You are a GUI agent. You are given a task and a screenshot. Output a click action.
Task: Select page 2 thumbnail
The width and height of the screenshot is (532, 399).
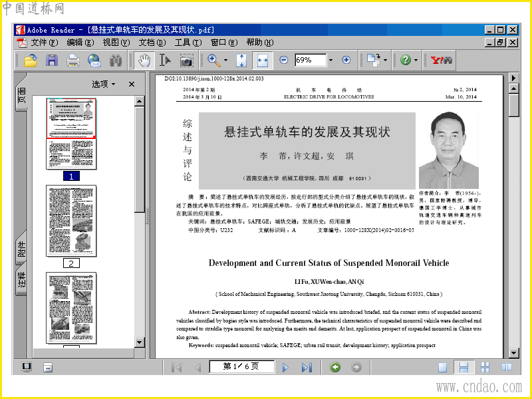[x=71, y=221]
